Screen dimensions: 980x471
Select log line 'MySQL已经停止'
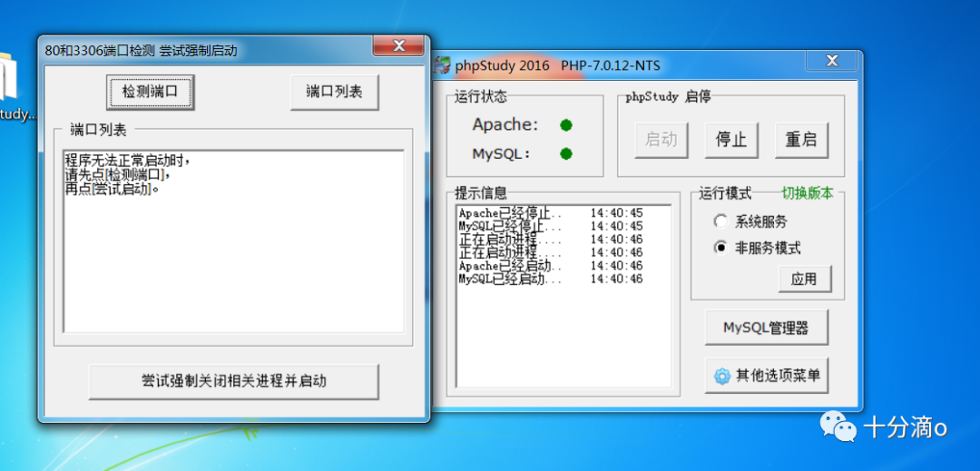[x=550, y=225]
